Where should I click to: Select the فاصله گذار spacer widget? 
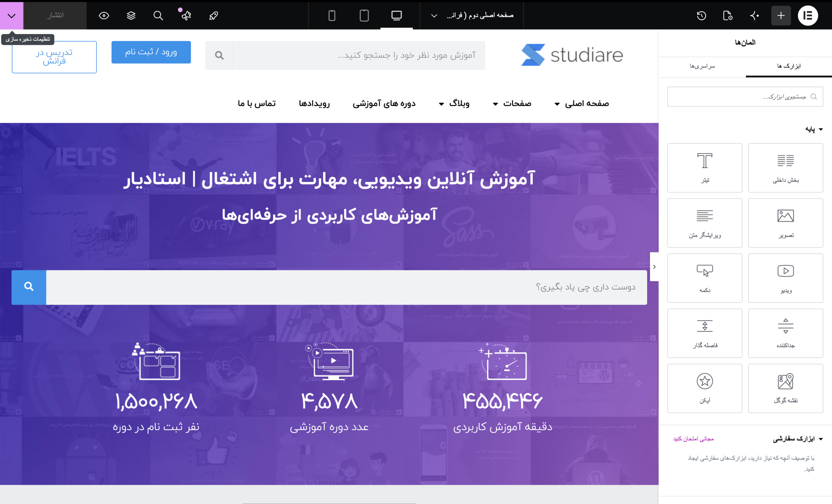click(x=705, y=333)
